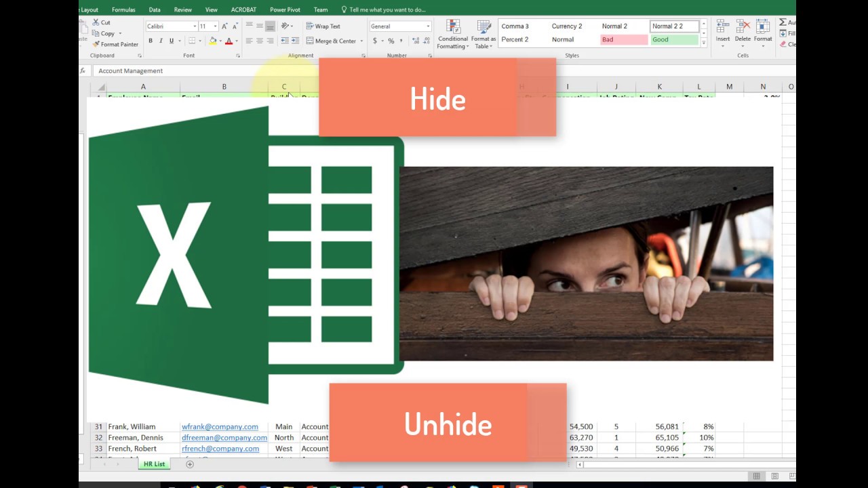
Task: Expand the cell styles gallery More arrow
Action: [x=703, y=43]
